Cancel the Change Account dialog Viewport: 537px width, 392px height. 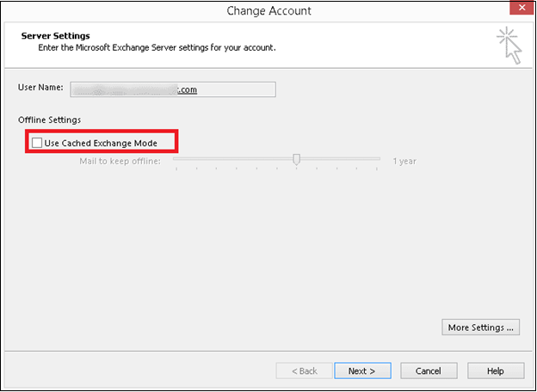click(x=428, y=371)
